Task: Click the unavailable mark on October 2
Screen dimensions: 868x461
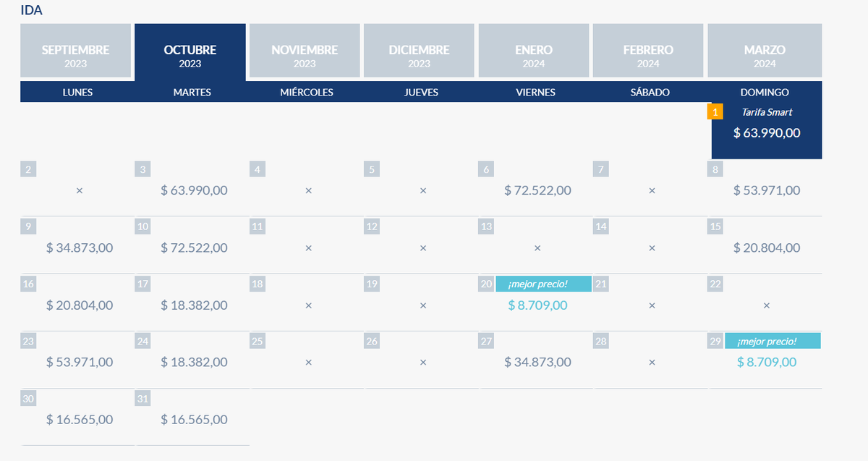Action: point(80,190)
